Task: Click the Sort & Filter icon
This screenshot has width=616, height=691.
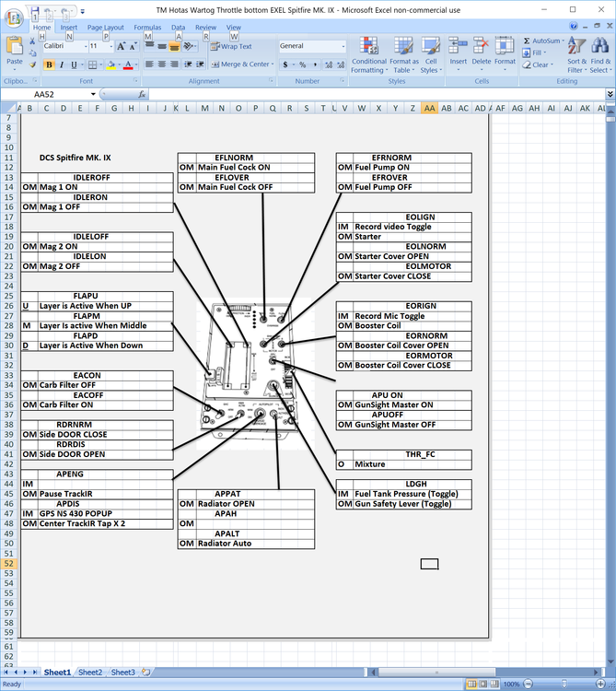Action: click(576, 46)
